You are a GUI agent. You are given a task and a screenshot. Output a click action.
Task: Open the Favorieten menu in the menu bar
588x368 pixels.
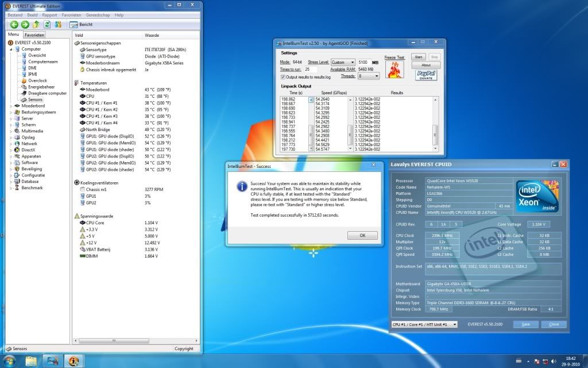tap(71, 15)
